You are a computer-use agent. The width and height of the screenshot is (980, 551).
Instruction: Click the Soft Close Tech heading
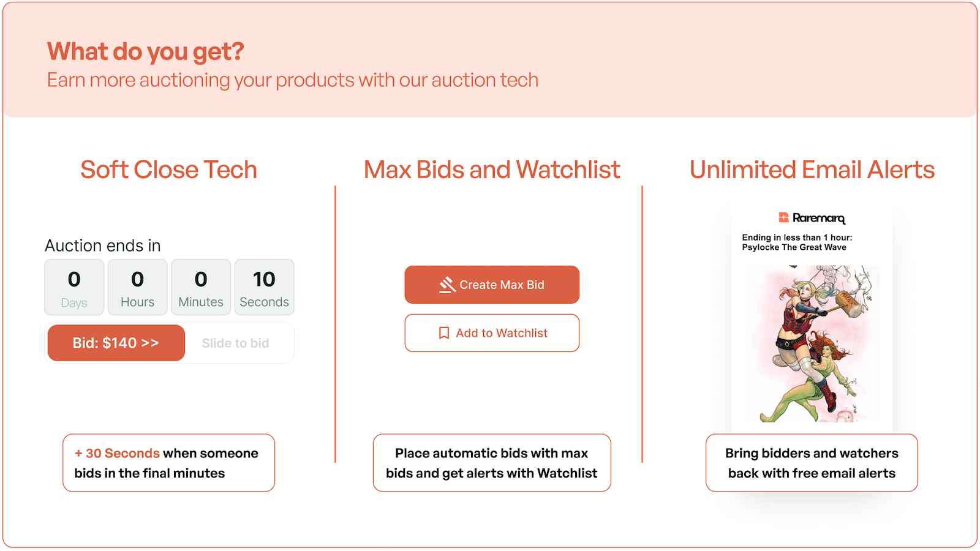point(168,170)
